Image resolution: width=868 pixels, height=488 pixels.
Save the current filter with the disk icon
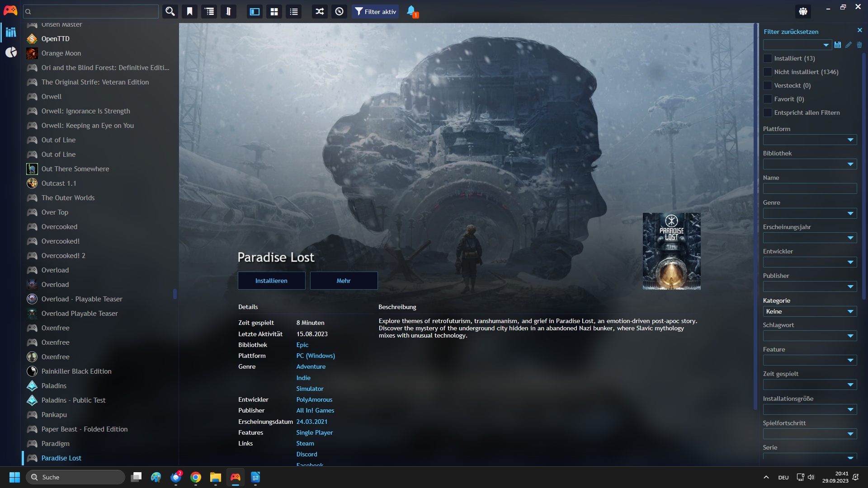(x=837, y=45)
